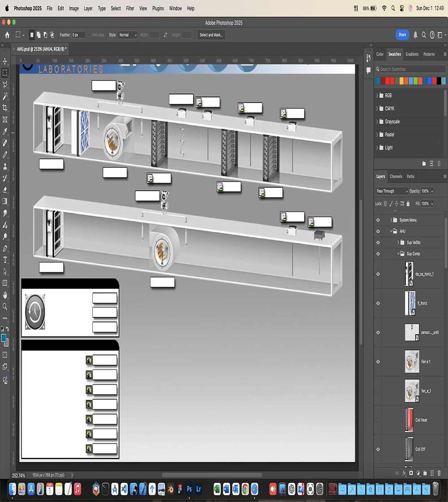Screen dimensions: 448x502
Task: Click the Search Swatches field
Action: click(410, 69)
